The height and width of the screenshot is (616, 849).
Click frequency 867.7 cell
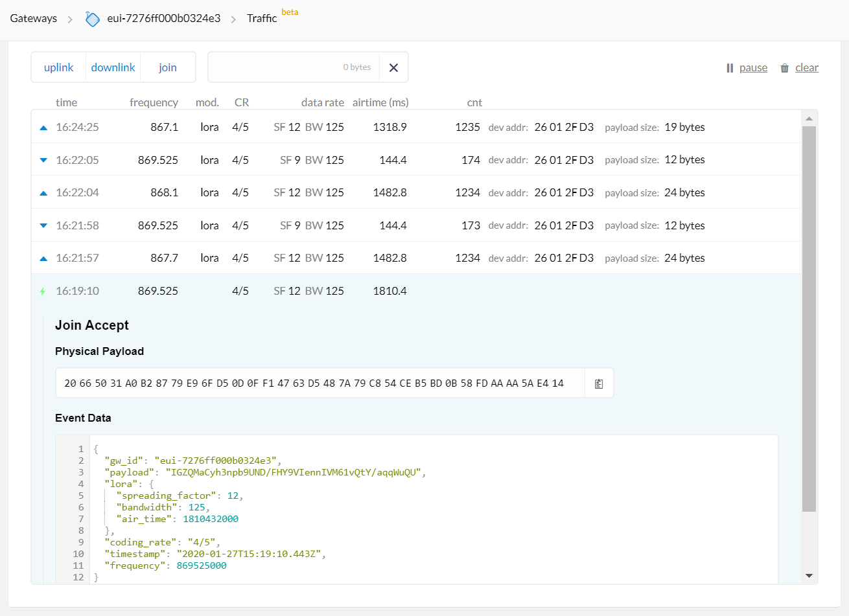click(164, 258)
